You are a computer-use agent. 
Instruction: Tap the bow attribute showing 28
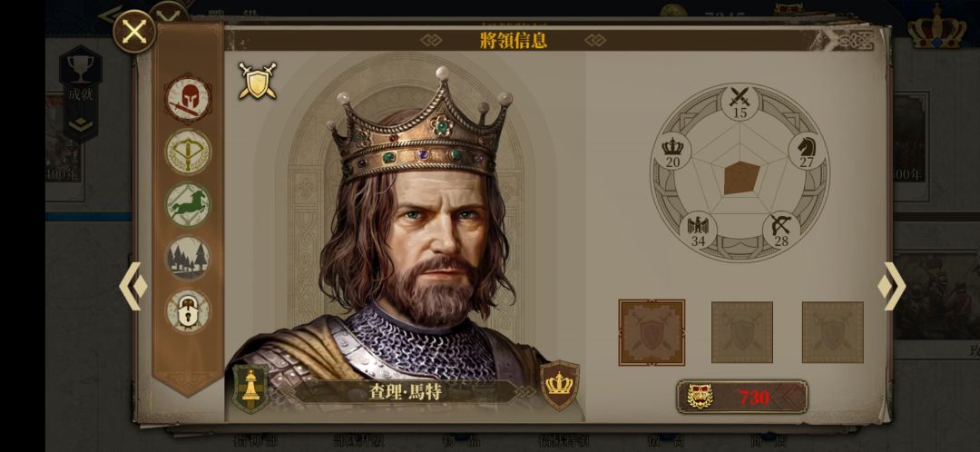(x=780, y=230)
